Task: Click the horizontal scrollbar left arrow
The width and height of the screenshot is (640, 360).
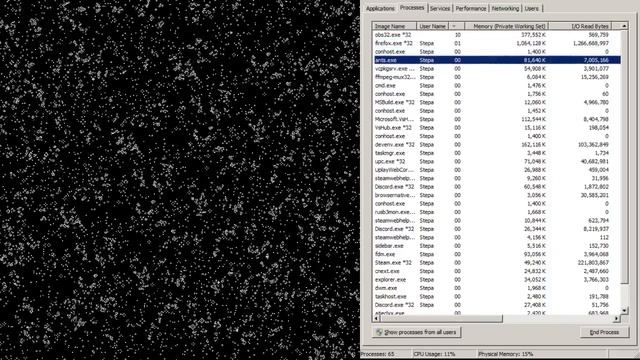Action: coord(376,319)
